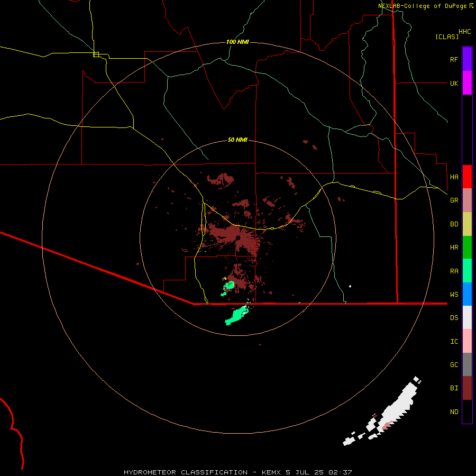Click the HR green legend swatch
This screenshot has width=476, height=476.
(x=467, y=248)
